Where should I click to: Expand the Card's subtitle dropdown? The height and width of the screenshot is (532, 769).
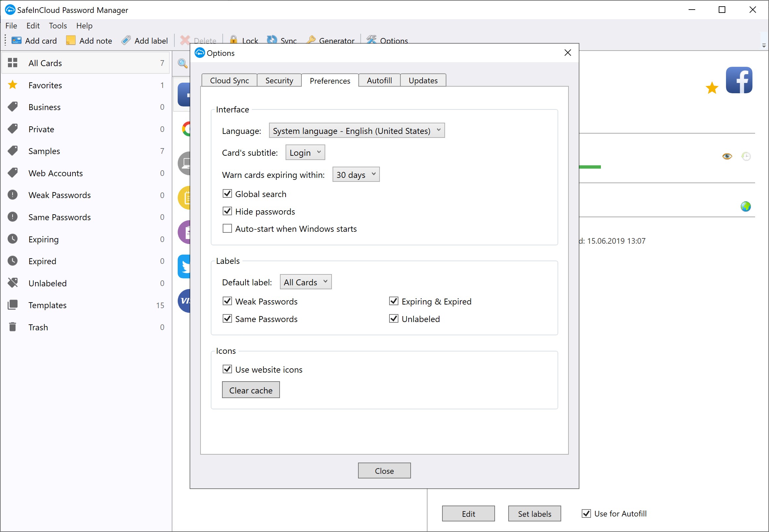pyautogui.click(x=305, y=153)
